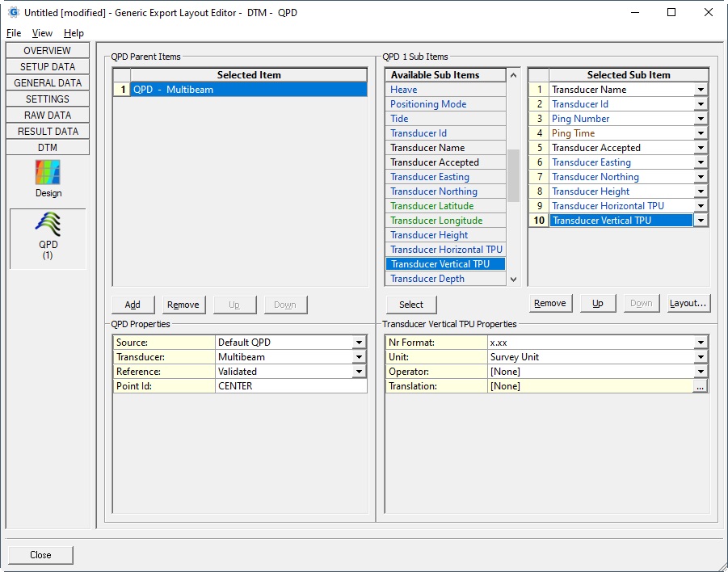Viewport: 728px width, 572px height.
Task: Open dropdown for Transducer Vertical TPU row
Action: (x=701, y=221)
